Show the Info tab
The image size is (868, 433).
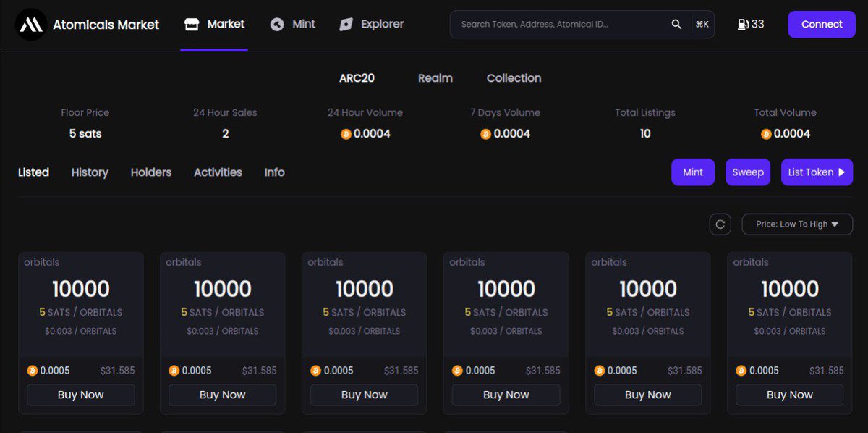274,172
